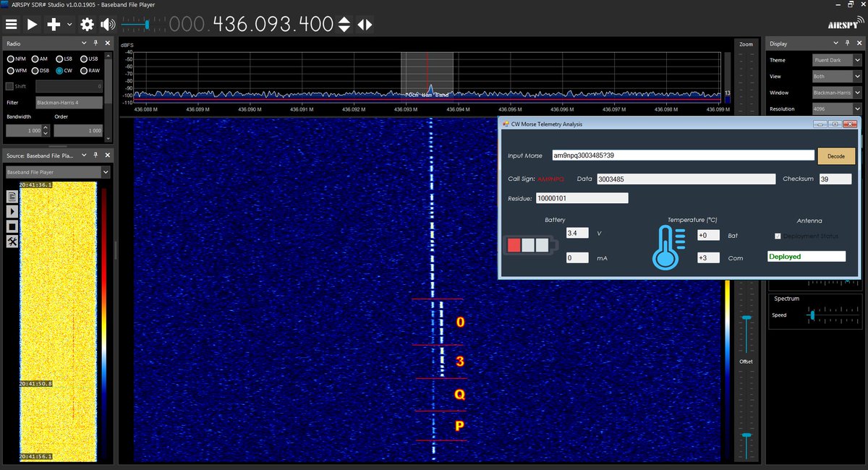Open the Theme Fluent Dark dropdown
Image resolution: width=868 pixels, height=470 pixels.
pos(836,60)
